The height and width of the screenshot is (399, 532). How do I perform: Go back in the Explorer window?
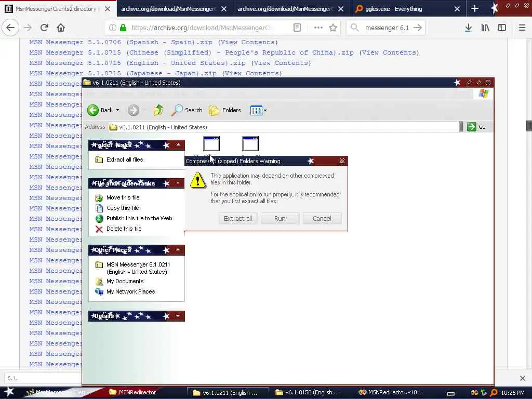[x=100, y=110]
